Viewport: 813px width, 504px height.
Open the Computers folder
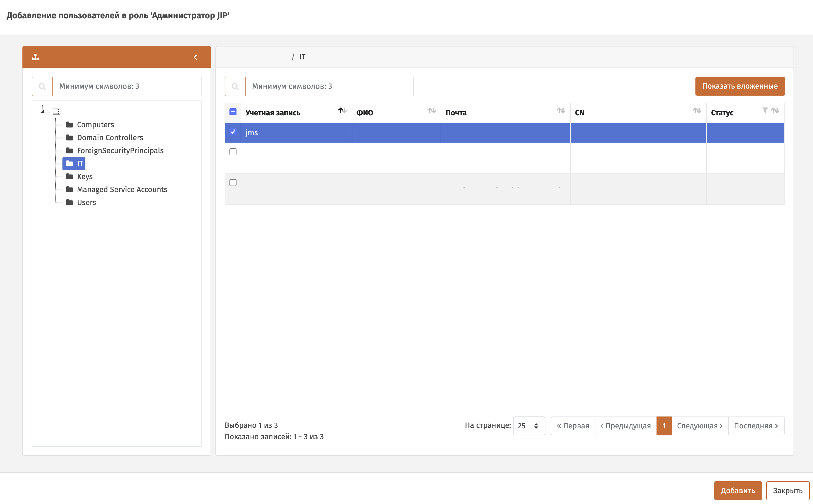tap(95, 125)
